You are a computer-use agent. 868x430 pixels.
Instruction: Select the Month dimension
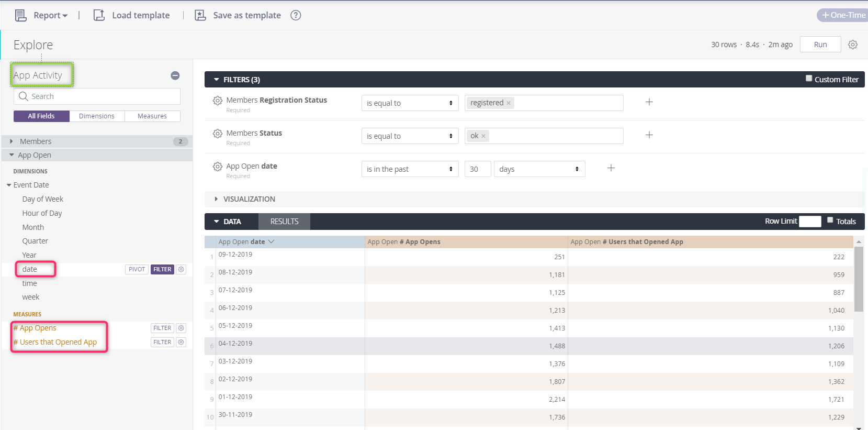pos(33,227)
